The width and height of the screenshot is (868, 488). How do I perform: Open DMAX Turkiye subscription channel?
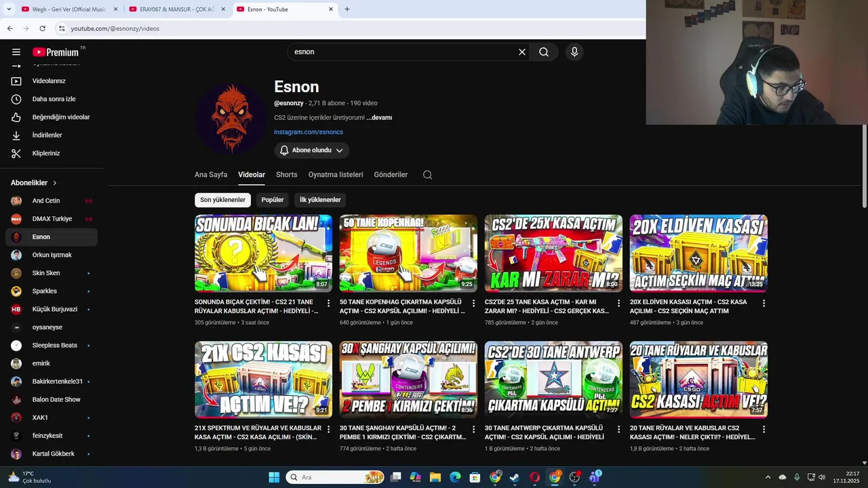pos(52,219)
